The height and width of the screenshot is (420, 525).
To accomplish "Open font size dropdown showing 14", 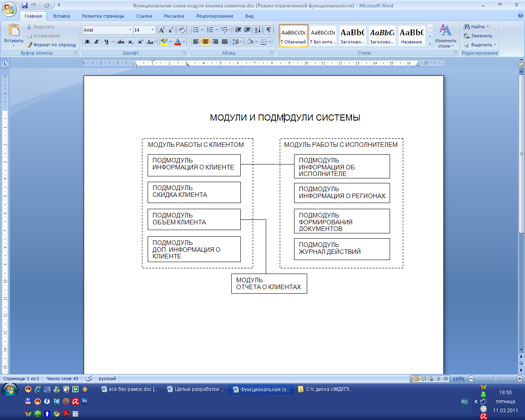I will (x=153, y=30).
